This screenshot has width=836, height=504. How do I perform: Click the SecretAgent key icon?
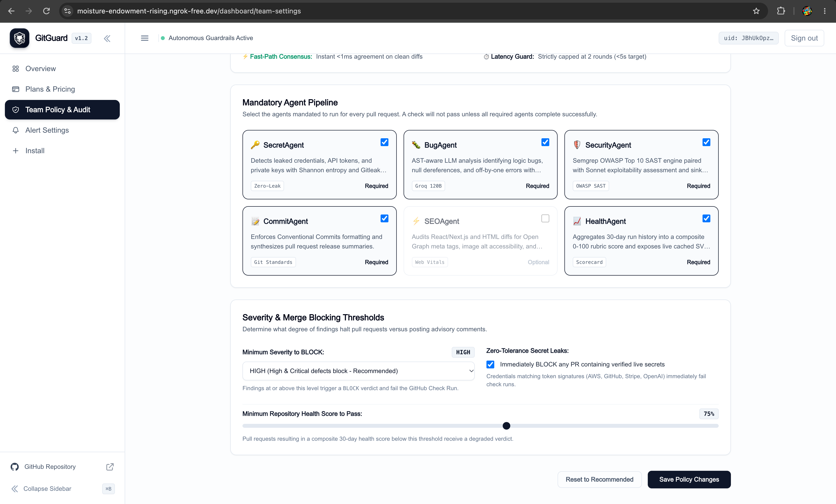coord(255,145)
